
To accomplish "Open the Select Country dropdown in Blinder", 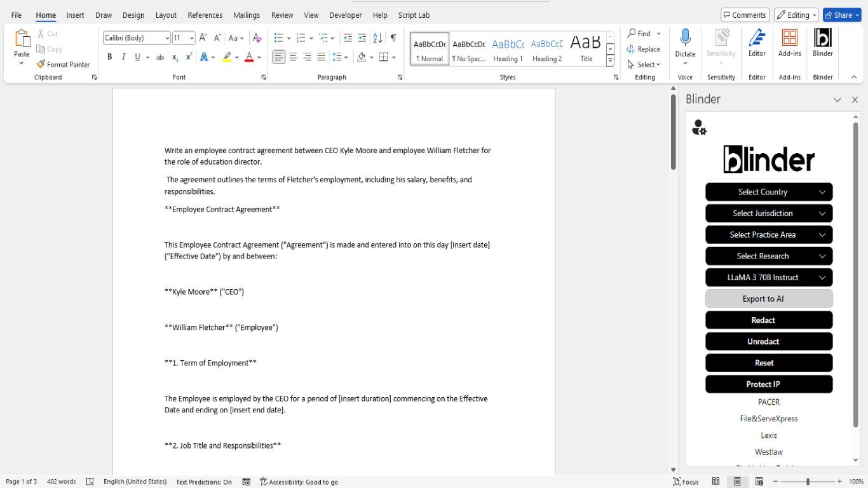I will pos(768,192).
